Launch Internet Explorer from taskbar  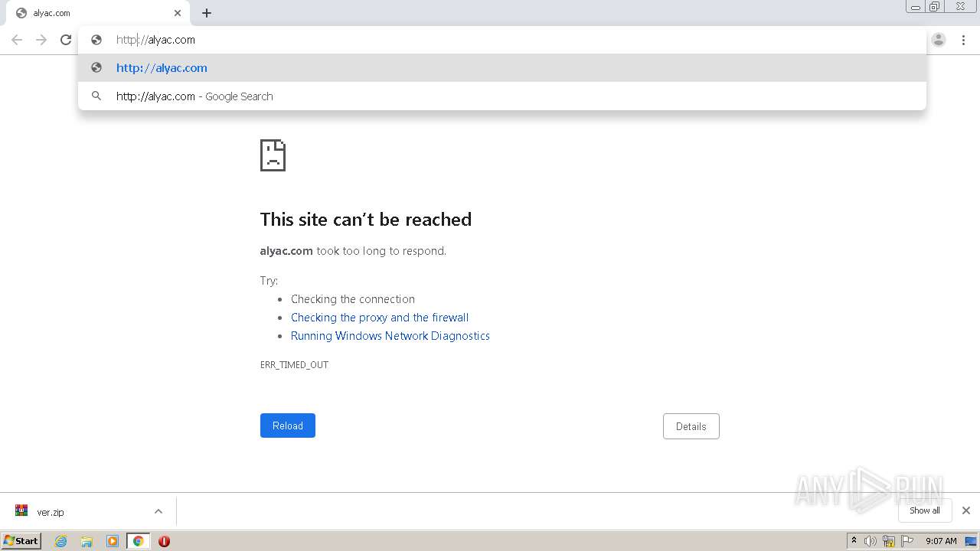point(61,541)
